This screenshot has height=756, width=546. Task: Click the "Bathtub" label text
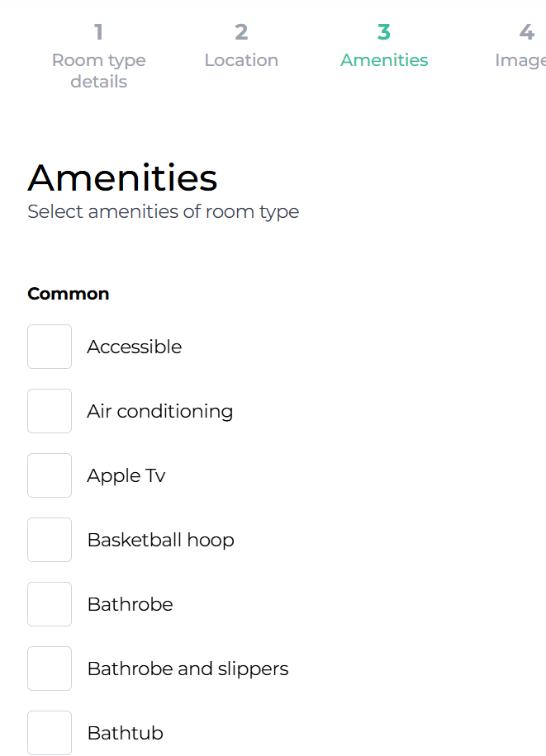coord(126,733)
